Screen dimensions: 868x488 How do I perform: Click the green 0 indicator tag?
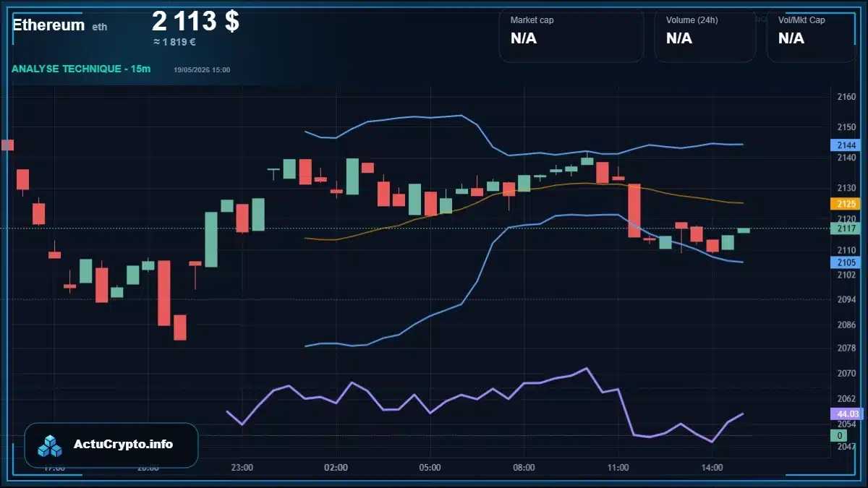tap(839, 436)
